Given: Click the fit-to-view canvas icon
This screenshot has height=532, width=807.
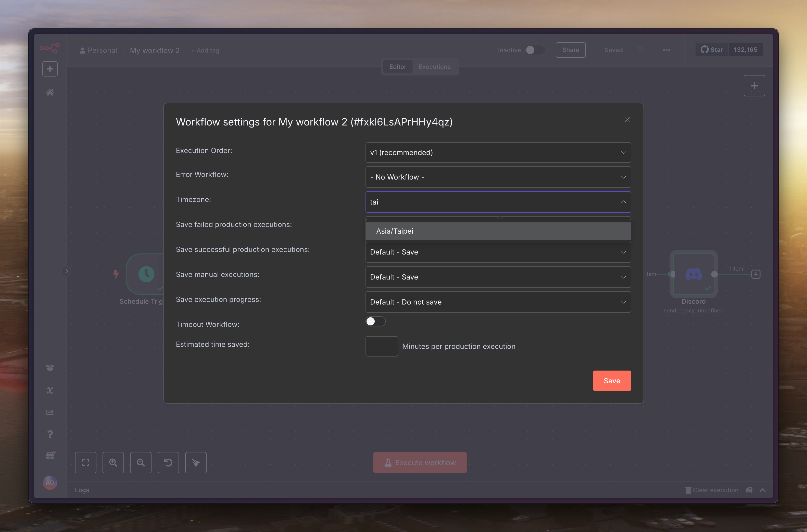Looking at the screenshot, I should coord(85,462).
